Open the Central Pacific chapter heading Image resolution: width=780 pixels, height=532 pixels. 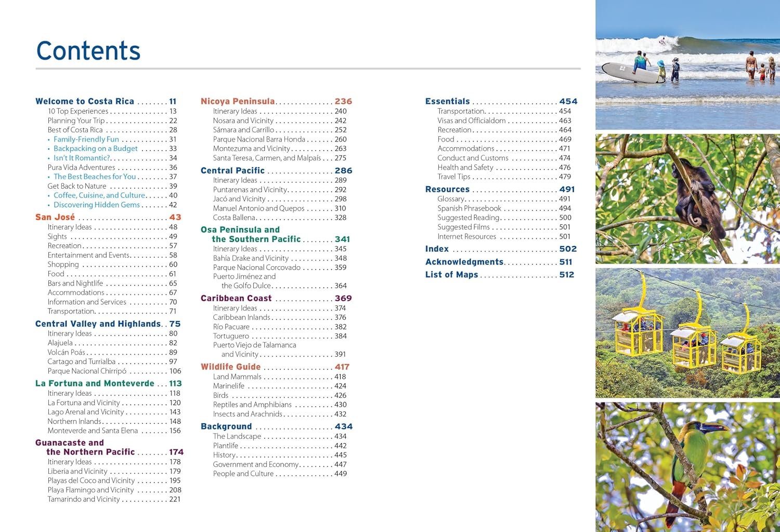[232, 171]
